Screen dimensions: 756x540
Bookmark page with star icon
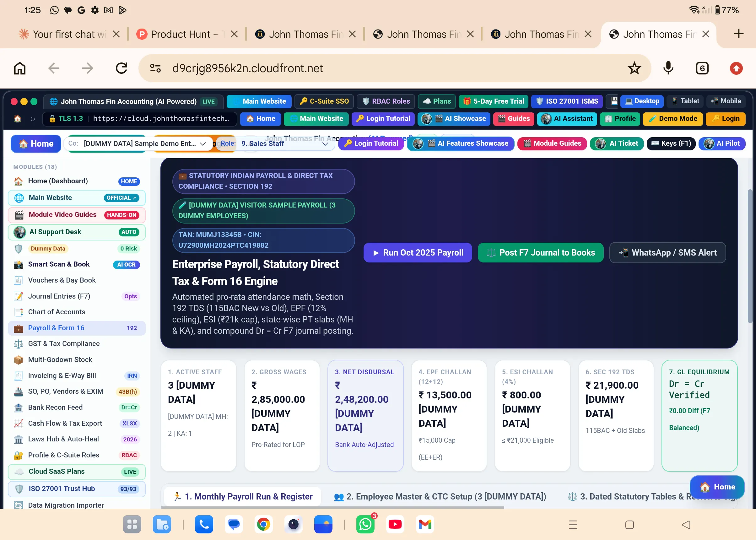coord(634,68)
